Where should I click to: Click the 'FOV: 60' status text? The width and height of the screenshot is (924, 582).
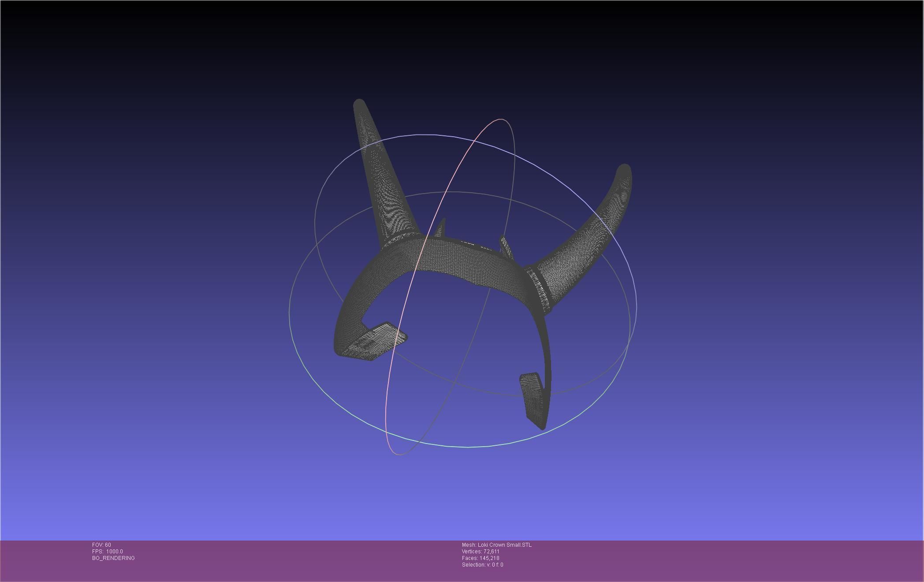pos(101,545)
